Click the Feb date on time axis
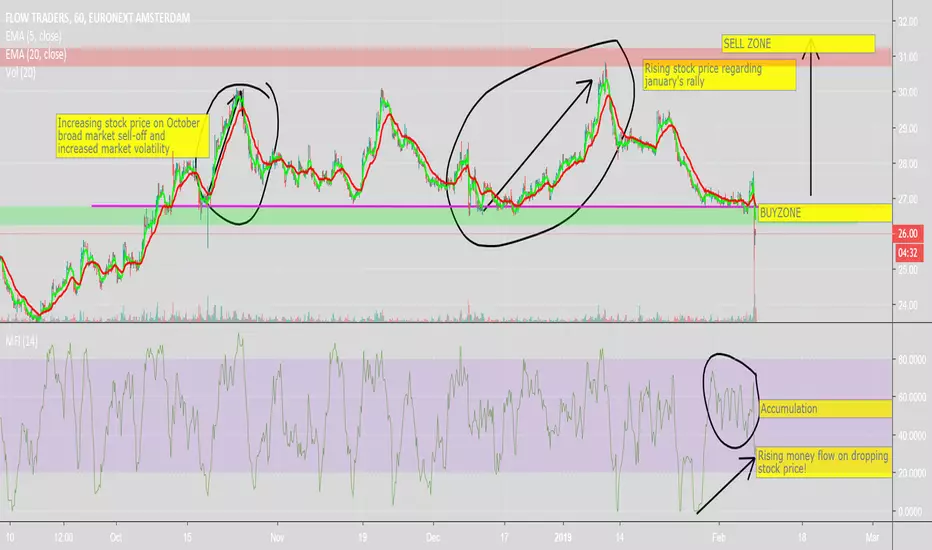This screenshot has height=550, width=932. point(718,538)
